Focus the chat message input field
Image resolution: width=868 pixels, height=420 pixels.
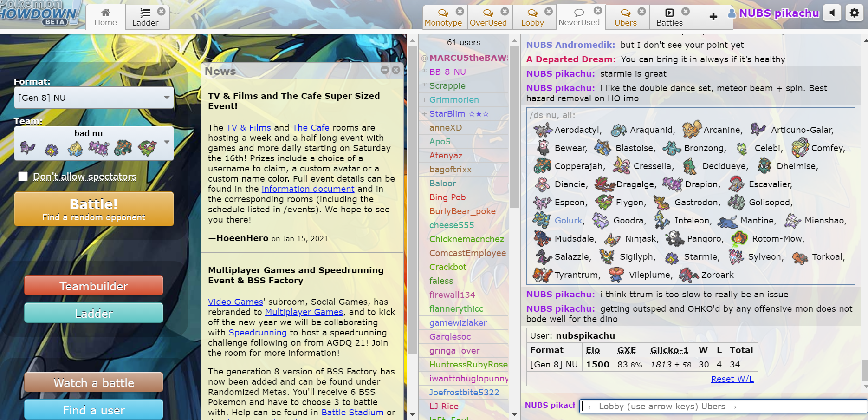click(723, 407)
